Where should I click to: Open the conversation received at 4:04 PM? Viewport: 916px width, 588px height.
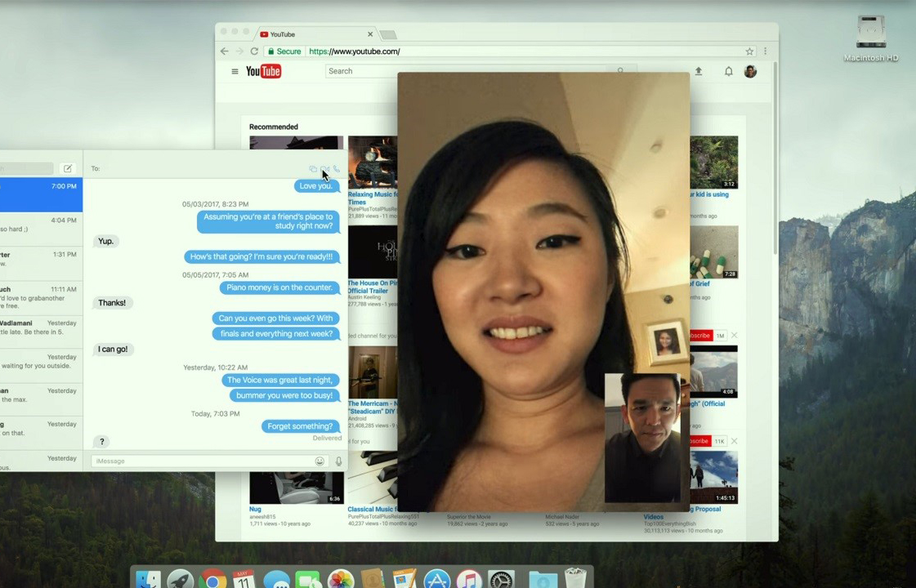41,229
